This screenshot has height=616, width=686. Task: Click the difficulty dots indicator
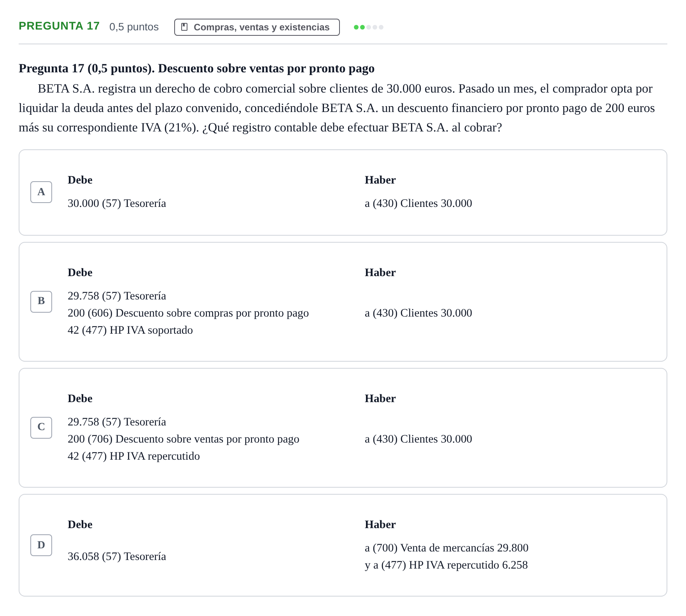pyautogui.click(x=369, y=27)
